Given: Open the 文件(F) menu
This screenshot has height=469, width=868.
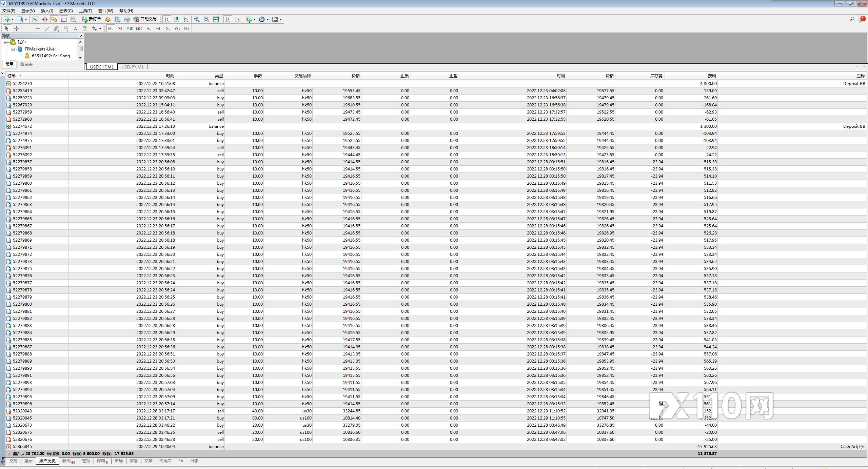Looking at the screenshot, I should (x=9, y=11).
